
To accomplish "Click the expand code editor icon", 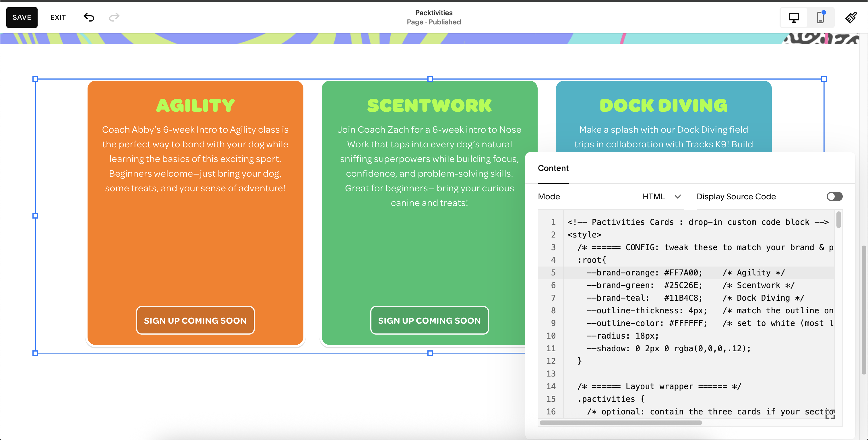I will [830, 414].
